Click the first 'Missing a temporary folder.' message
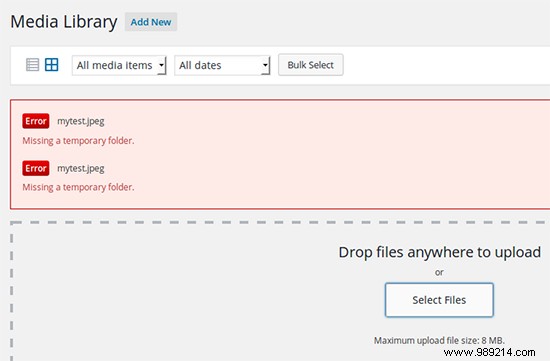 pos(78,141)
